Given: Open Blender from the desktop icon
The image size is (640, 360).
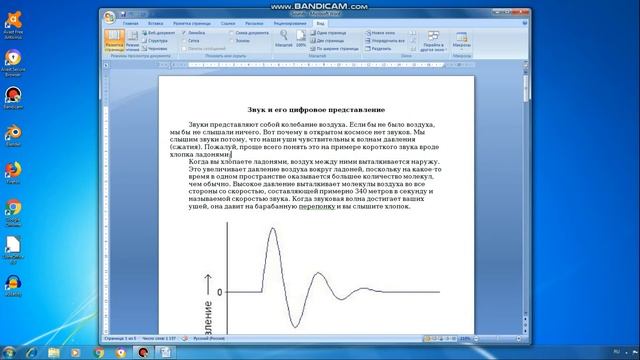Looking at the screenshot, I should 13,136.
